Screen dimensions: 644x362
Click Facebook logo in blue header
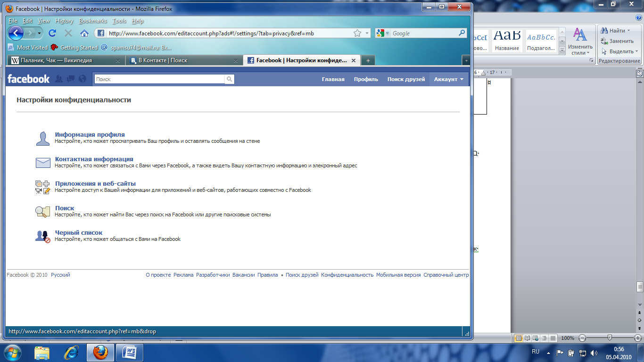point(28,79)
